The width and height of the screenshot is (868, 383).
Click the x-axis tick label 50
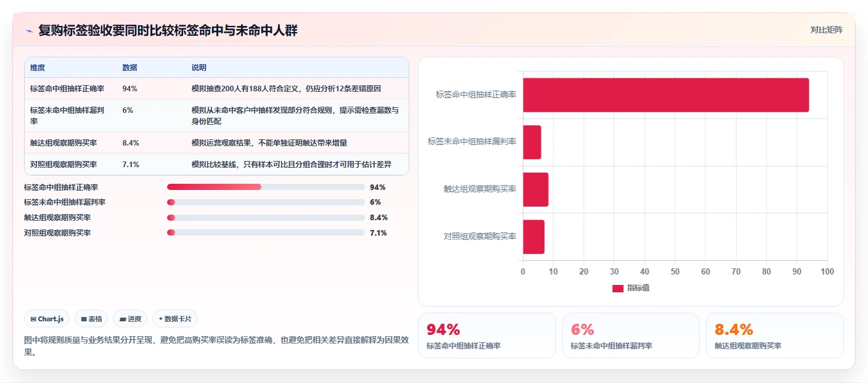click(x=675, y=271)
